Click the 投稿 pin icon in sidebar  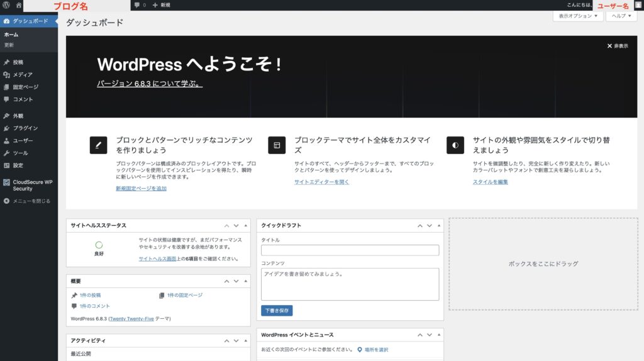(x=6, y=62)
